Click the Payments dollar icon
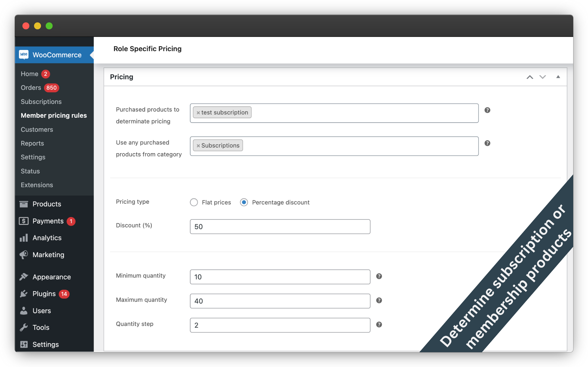 (x=24, y=221)
